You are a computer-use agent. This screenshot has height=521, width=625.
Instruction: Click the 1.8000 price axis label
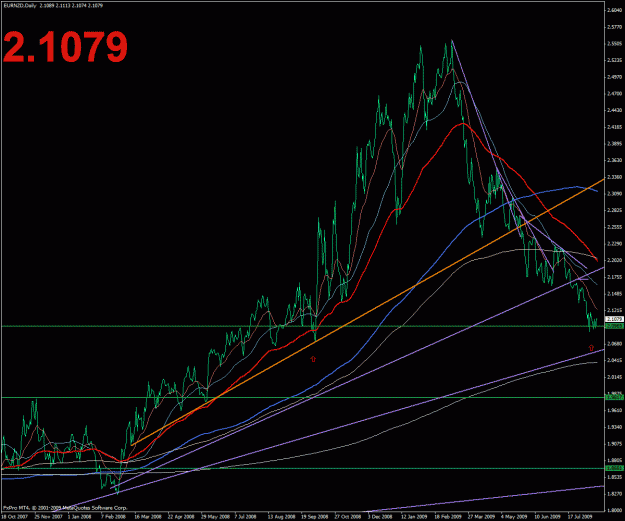pos(615,510)
